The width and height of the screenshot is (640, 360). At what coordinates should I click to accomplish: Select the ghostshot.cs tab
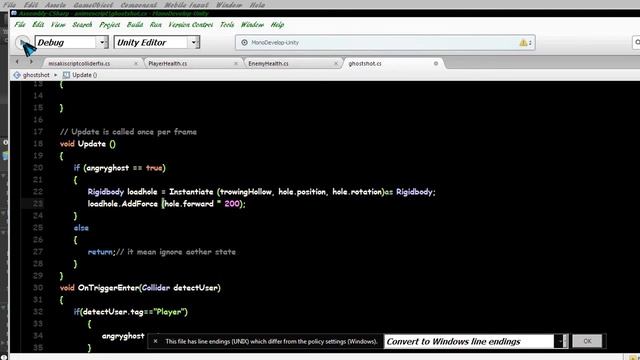pyautogui.click(x=365, y=64)
